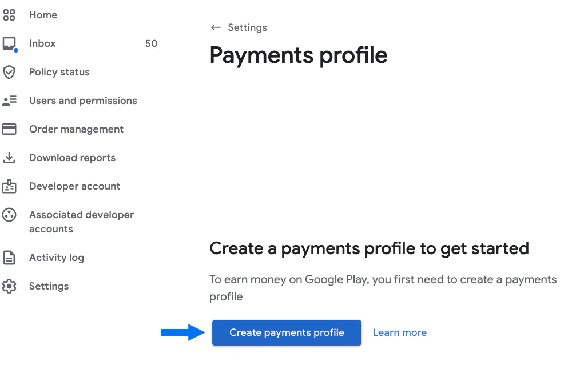Select Order management in the sidebar
The width and height of the screenshot is (588, 365).
tap(76, 129)
